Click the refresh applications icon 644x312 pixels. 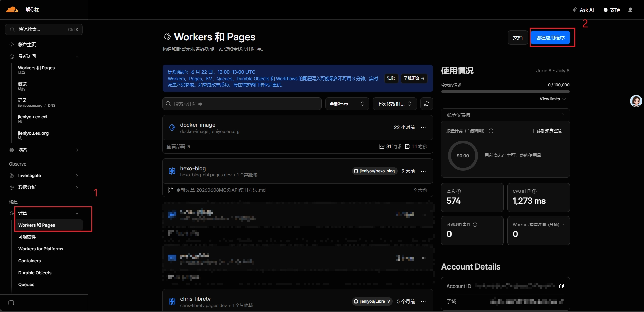tap(427, 104)
